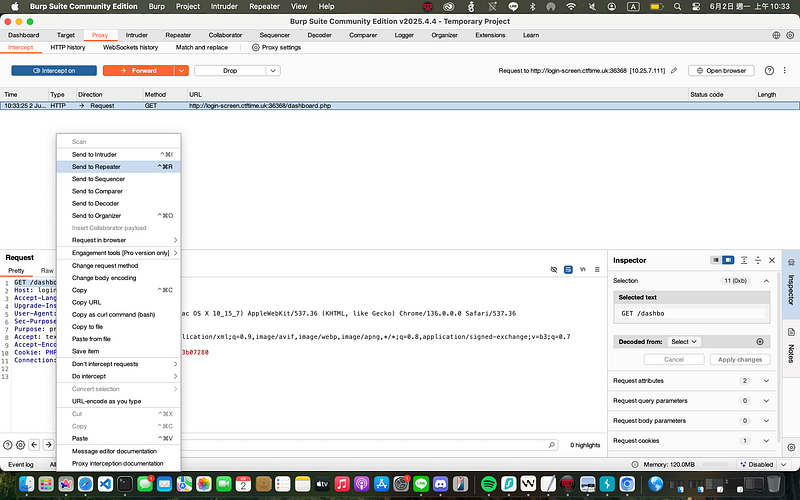Expand all Inspector sections icon
Screen dimensions: 800x500
(744, 260)
